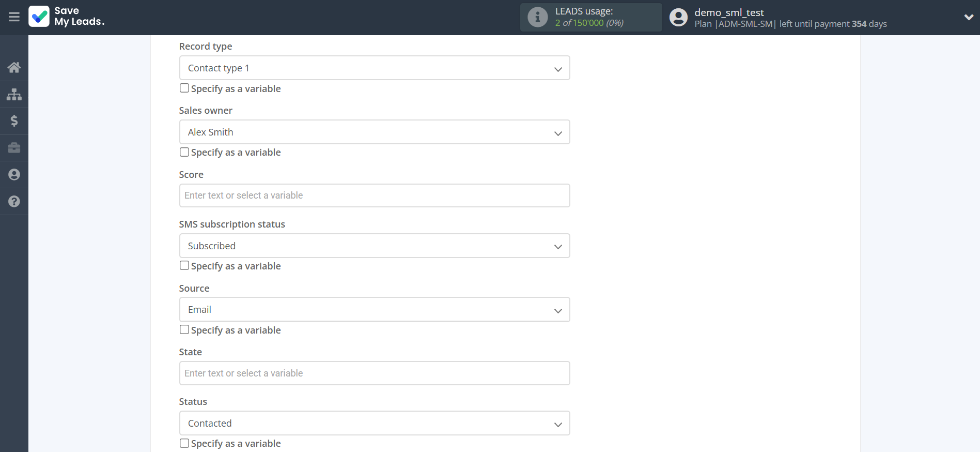
Task: Go to the Home sidebar icon
Action: (14, 67)
